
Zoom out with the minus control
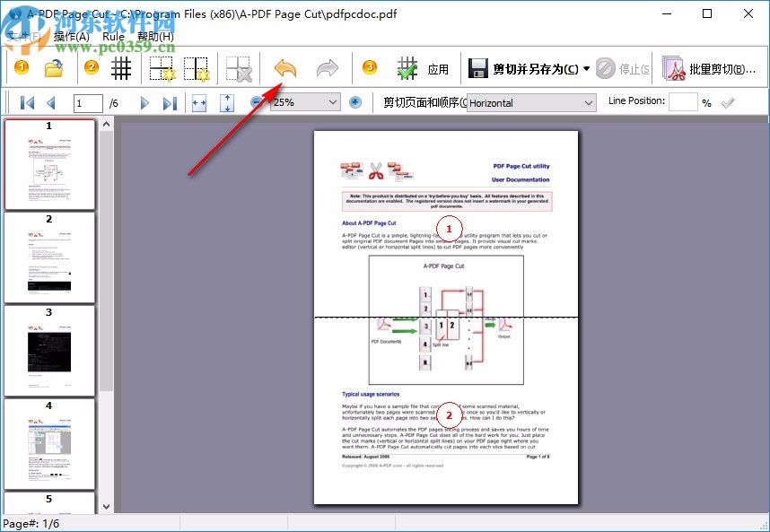point(255,102)
